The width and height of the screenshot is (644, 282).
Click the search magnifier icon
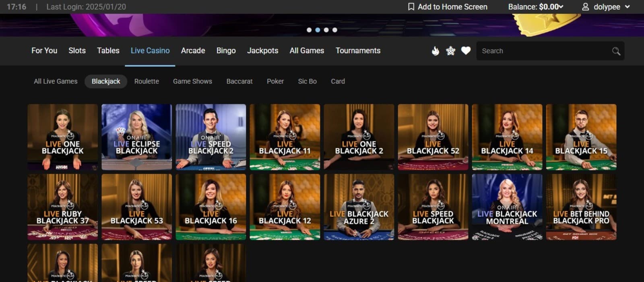pyautogui.click(x=616, y=51)
